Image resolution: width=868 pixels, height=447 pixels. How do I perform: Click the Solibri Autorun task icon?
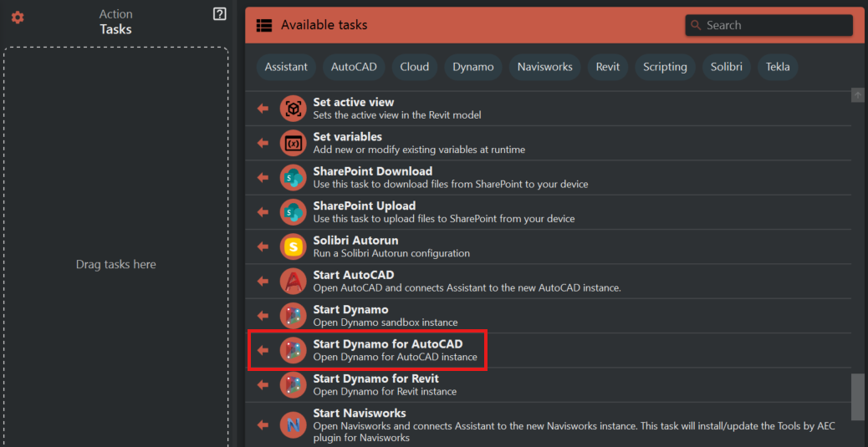[x=294, y=246]
